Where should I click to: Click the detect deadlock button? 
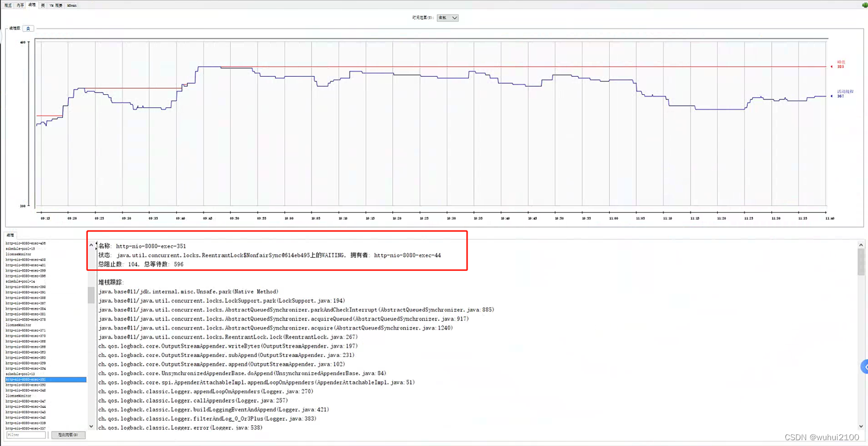[x=68, y=435]
